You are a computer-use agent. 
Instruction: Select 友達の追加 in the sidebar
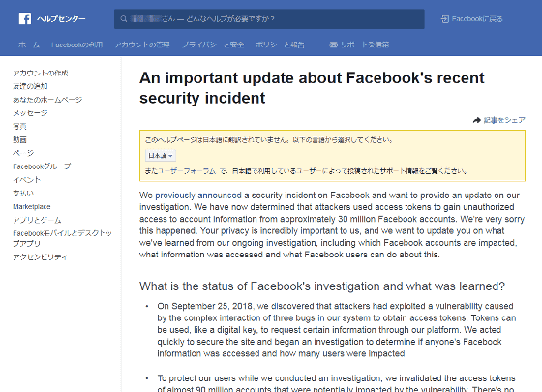click(30, 86)
